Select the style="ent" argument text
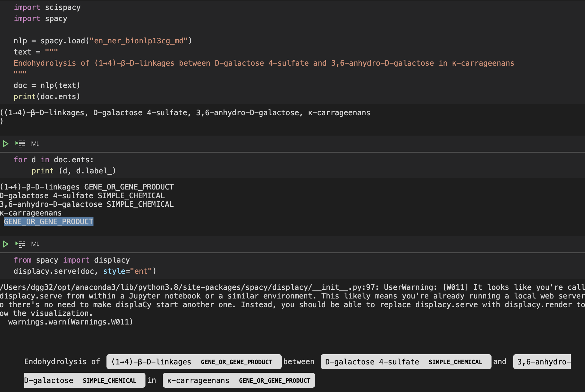This screenshot has height=392, width=585. pyautogui.click(x=128, y=271)
